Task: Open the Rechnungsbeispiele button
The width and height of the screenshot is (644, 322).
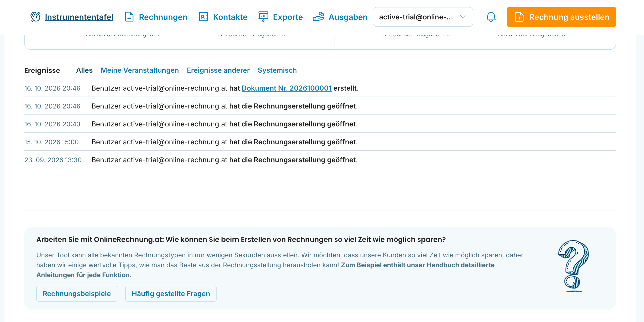Action: tap(77, 293)
